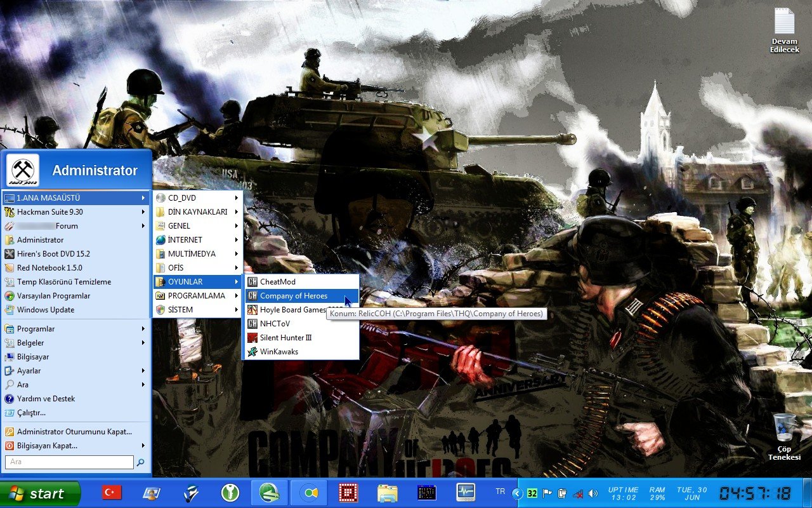Open Ayarlar settings menu
The height and width of the screenshot is (508, 812).
click(75, 371)
